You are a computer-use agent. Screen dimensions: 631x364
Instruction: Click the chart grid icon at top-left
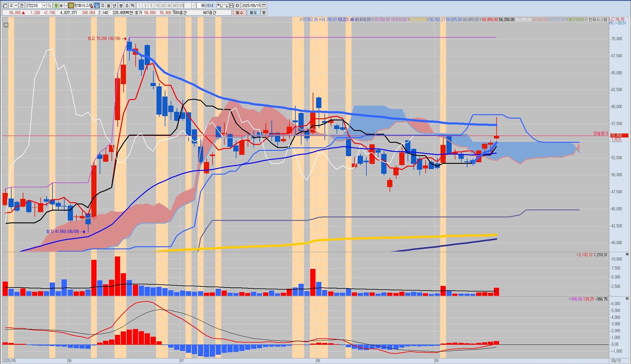coord(6,25)
